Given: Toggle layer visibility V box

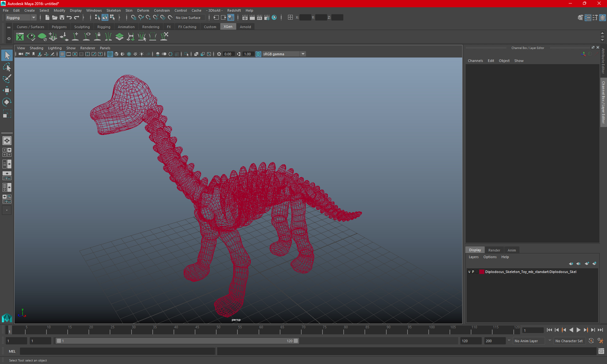Looking at the screenshot, I should point(469,272).
